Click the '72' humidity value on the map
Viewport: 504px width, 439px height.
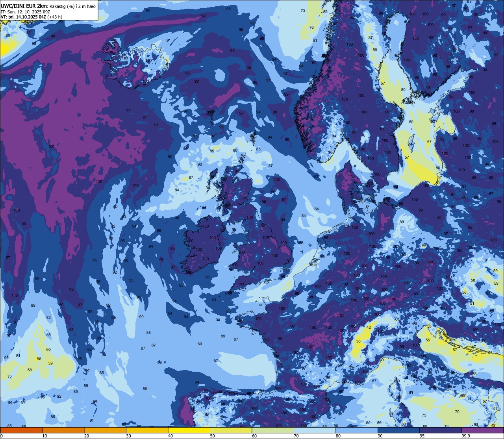point(9,377)
